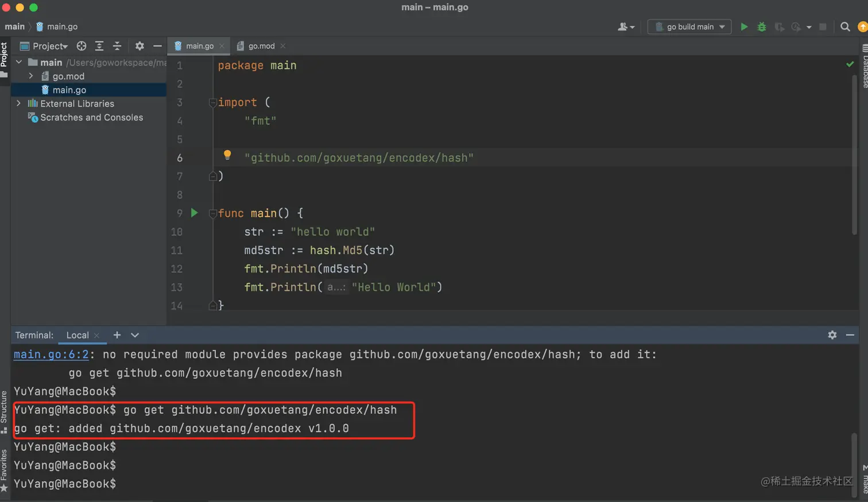Switch to the go.mod editor tab
This screenshot has height=502, width=868.
click(x=261, y=46)
